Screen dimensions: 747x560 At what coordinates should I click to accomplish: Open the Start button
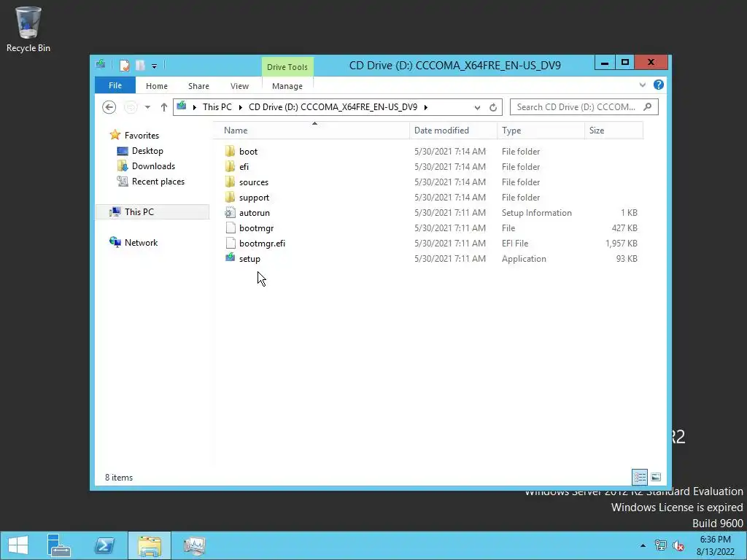18,545
